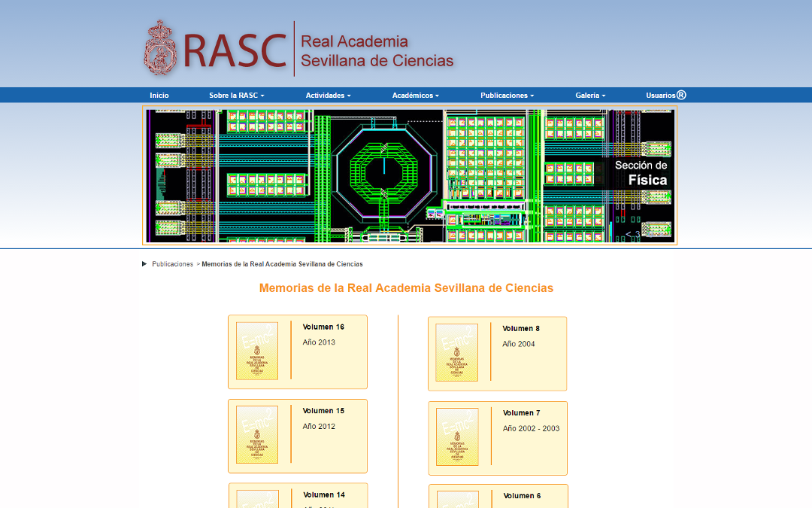Click the Volumen 14 title link
This screenshot has width=812, height=508.
[x=323, y=494]
